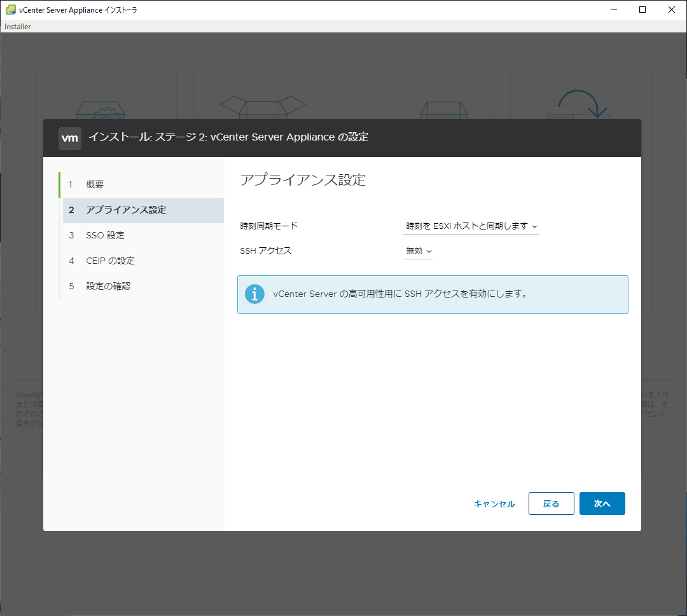
Task: Click the SSH アクセス label
Action: [x=265, y=251]
